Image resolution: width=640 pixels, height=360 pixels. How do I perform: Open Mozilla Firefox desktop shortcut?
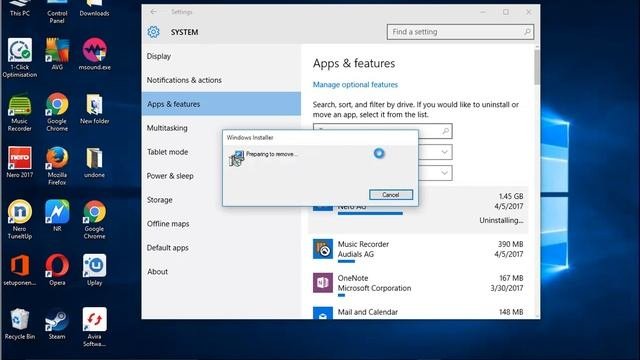(57, 166)
